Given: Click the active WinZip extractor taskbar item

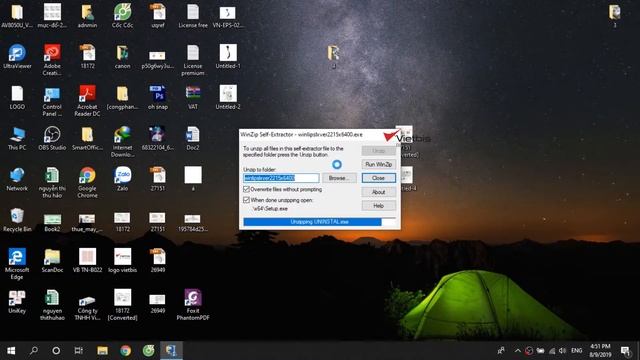Looking at the screenshot, I should point(171,350).
